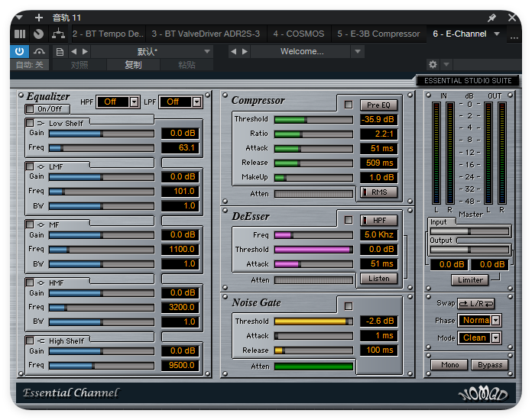
Task: Open the Phase Normal dropdown
Action: [479, 320]
